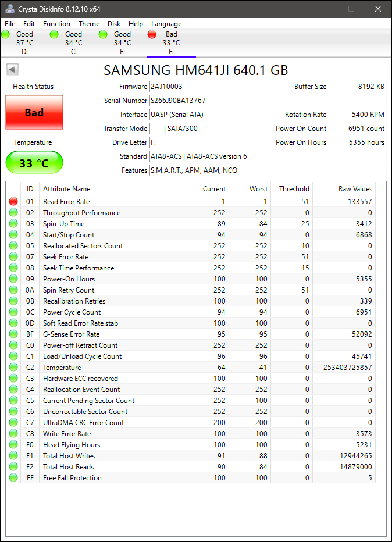
Task: Click the status icon for Current Pending Sector Count
Action: pos(13,400)
